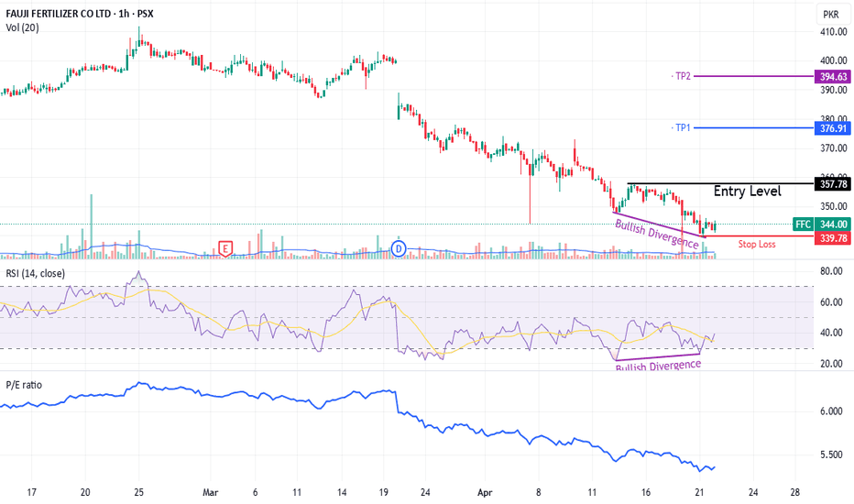854x504 pixels.
Task: Click the dividend 'D' marker icon
Action: (399, 249)
